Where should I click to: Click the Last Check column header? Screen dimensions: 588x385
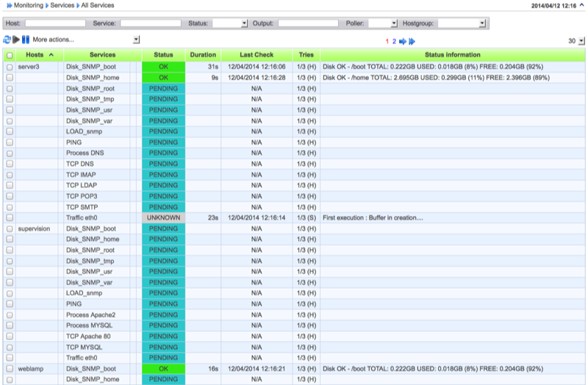click(x=257, y=55)
